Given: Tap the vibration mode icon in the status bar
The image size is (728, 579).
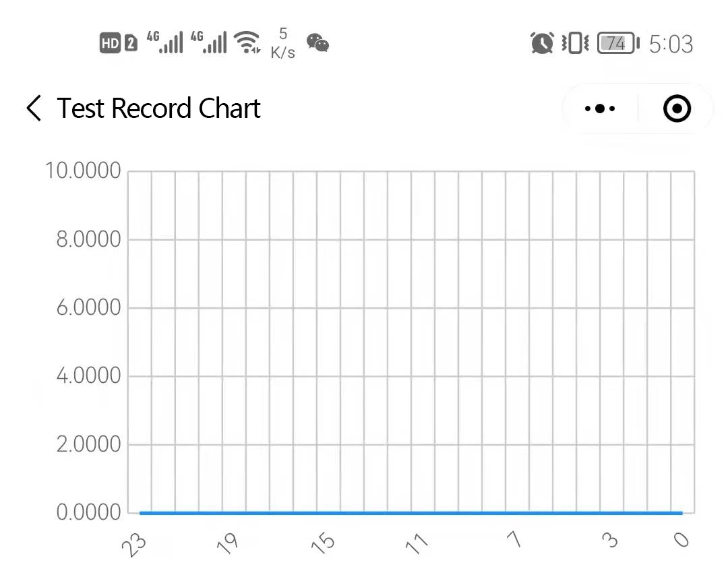Looking at the screenshot, I should 574,42.
